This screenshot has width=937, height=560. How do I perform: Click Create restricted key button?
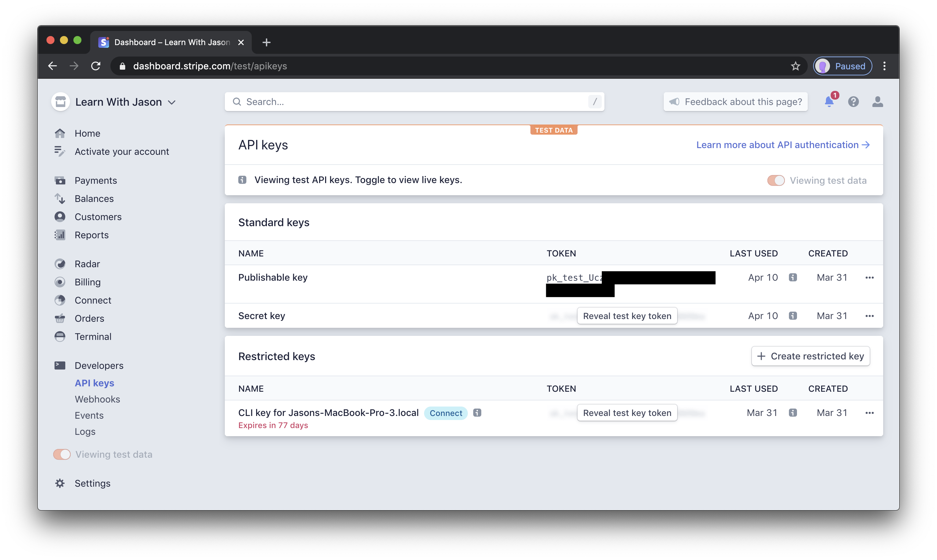point(810,356)
